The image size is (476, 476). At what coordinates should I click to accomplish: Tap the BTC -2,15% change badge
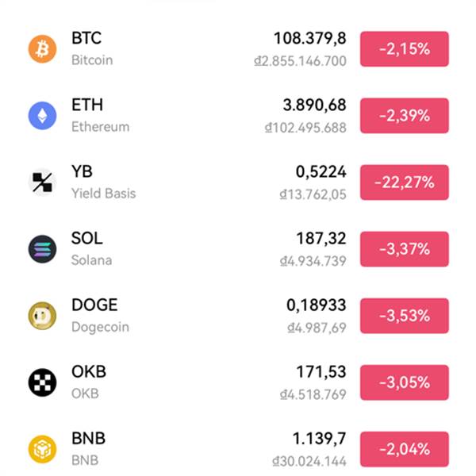click(x=404, y=49)
